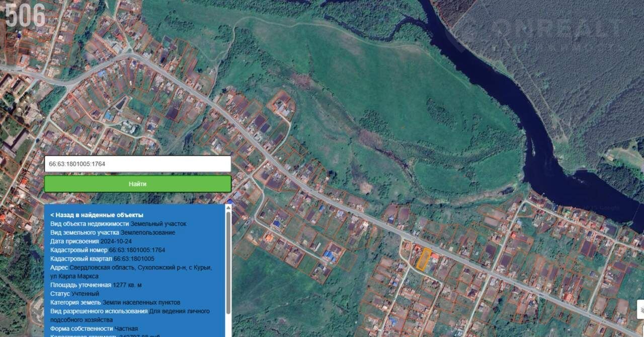Click the cadastral number search field
This screenshot has height=337, width=644.
tap(137, 164)
